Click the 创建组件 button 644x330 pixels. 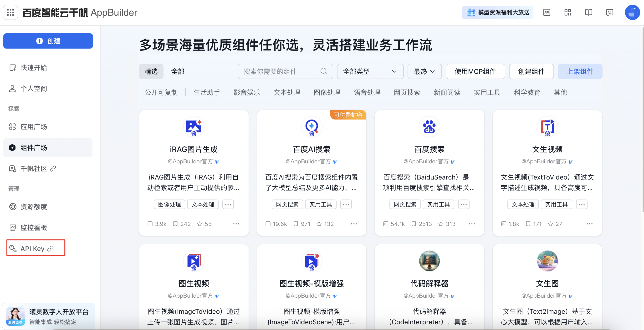tap(531, 71)
